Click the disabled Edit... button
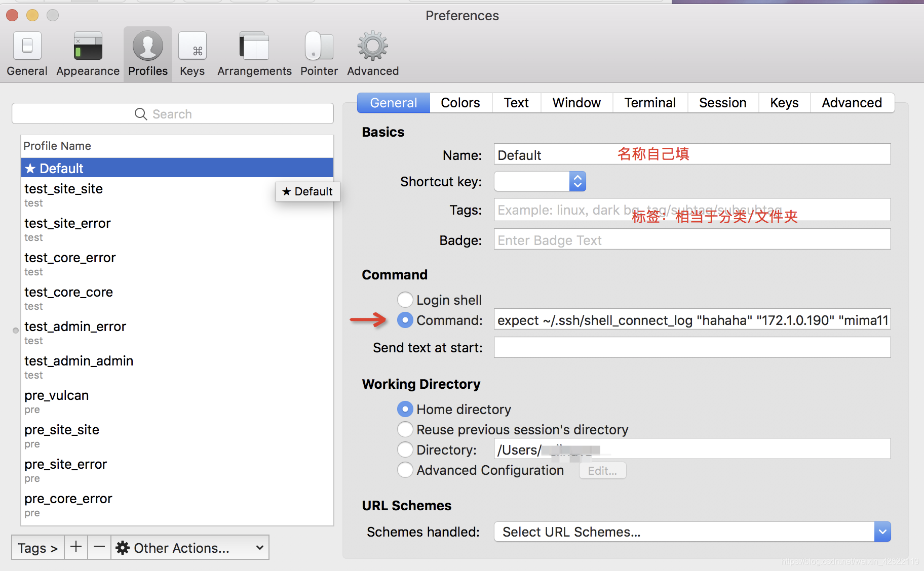The width and height of the screenshot is (924, 571). click(x=602, y=470)
